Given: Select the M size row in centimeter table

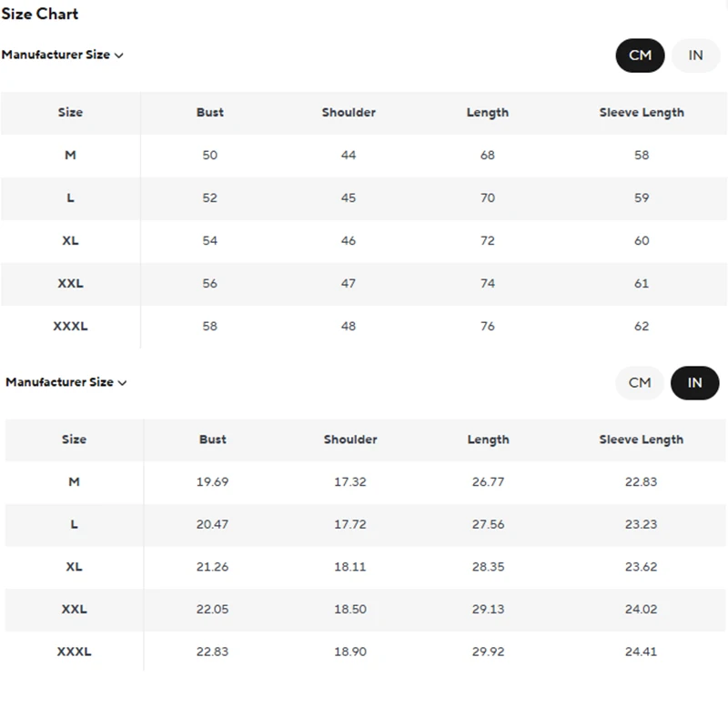Looking at the screenshot, I should 70,156.
